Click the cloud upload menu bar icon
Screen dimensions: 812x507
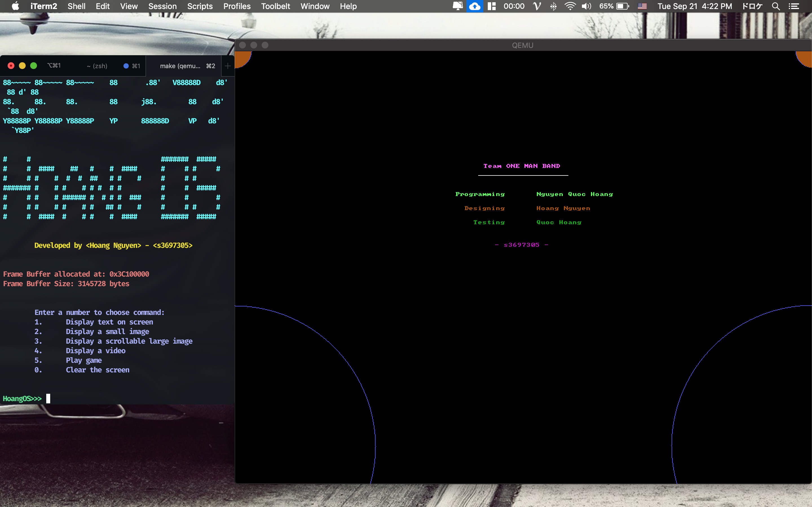click(x=475, y=6)
